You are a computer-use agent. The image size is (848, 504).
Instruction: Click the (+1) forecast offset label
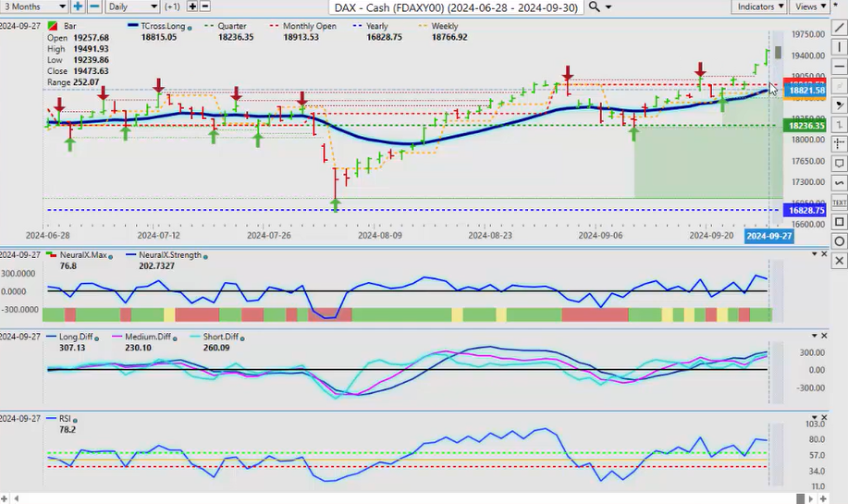click(x=173, y=6)
